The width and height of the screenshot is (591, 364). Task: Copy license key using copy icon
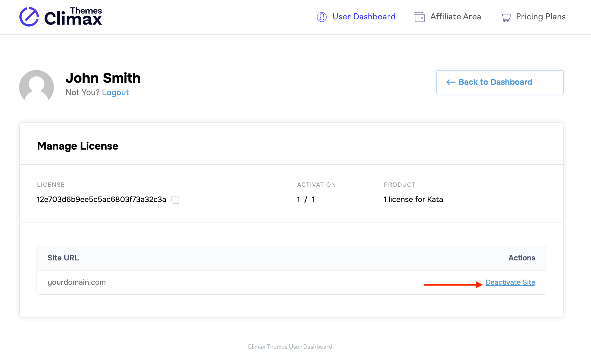pos(175,200)
